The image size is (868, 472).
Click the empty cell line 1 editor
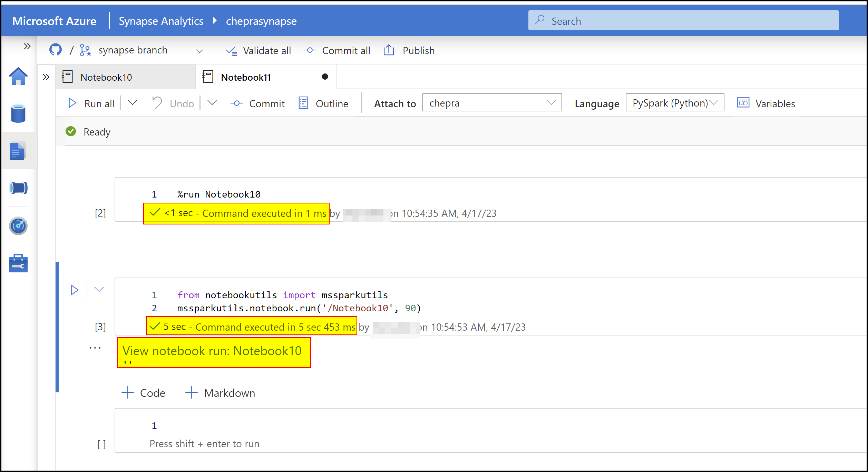(491, 426)
